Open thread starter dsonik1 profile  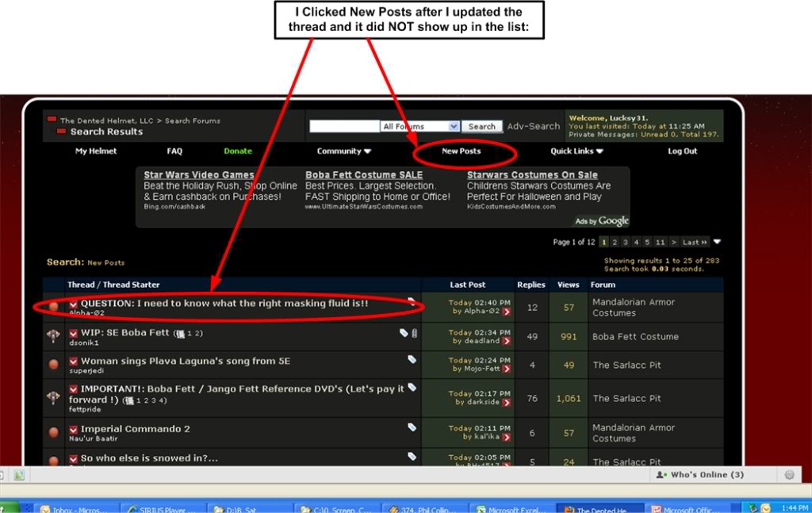click(84, 343)
